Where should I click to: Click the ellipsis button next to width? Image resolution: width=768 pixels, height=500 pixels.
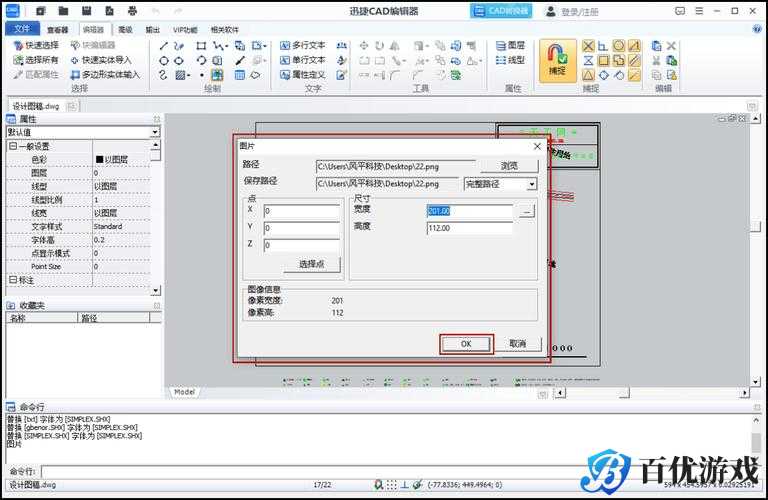[x=527, y=211]
